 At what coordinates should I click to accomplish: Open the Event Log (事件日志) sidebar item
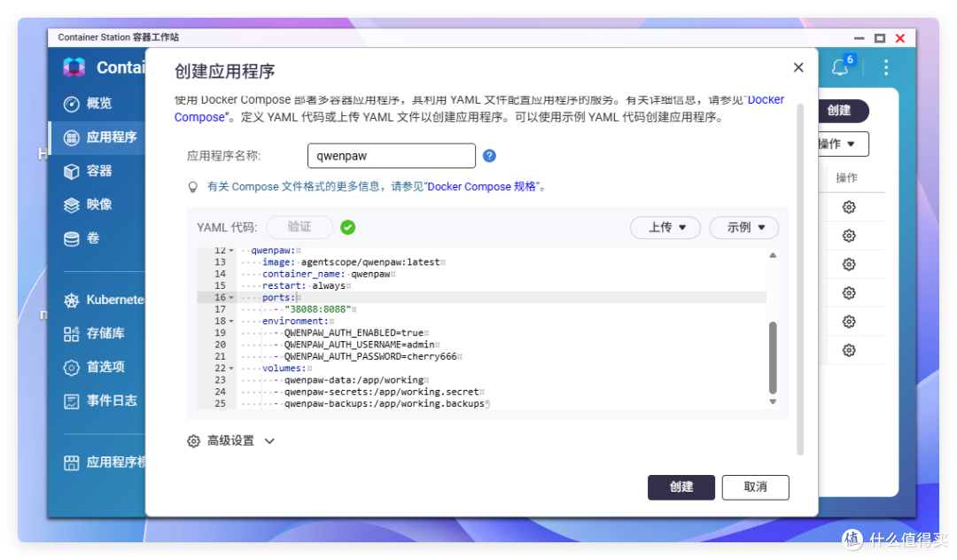click(x=100, y=401)
